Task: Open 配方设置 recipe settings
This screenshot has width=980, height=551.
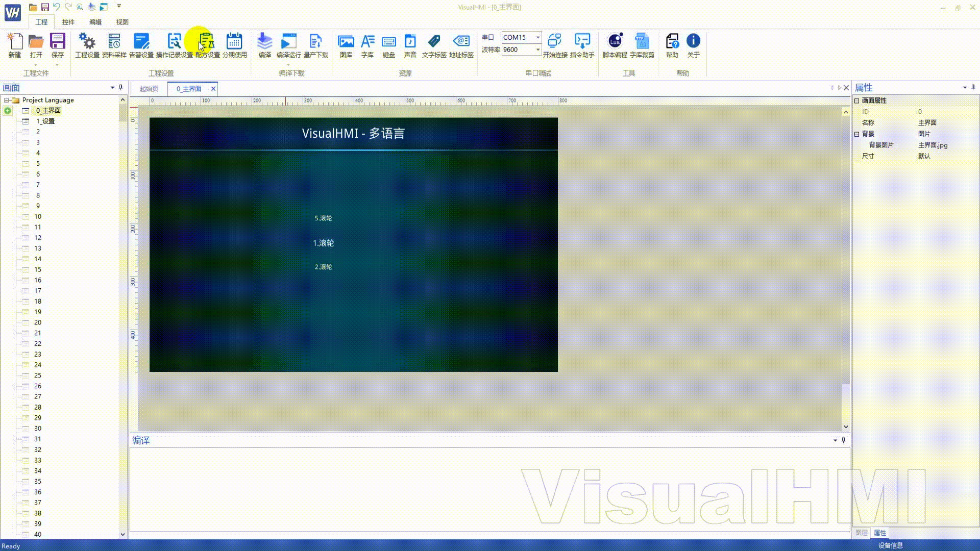Action: pos(207,45)
